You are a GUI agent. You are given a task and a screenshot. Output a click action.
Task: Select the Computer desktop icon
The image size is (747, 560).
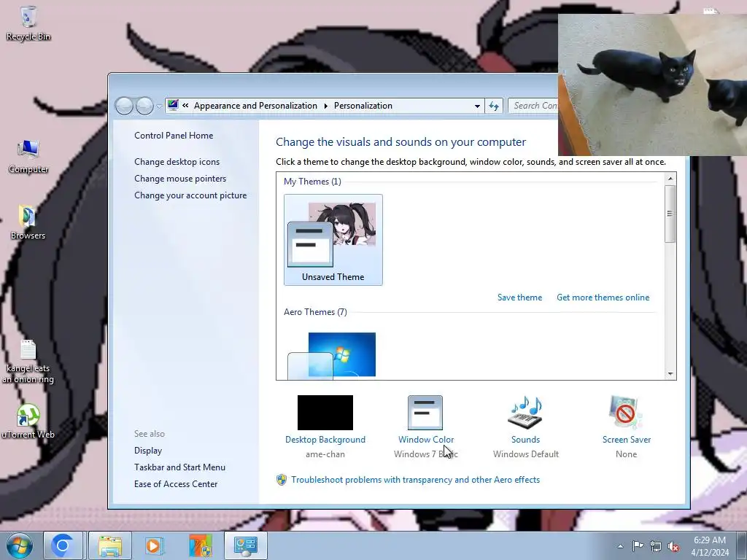tap(28, 157)
